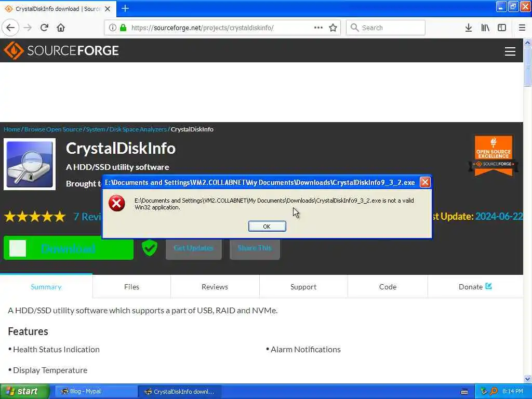This screenshot has height=399, width=532.
Task: Open the downloads panel arrow
Action: (x=469, y=28)
